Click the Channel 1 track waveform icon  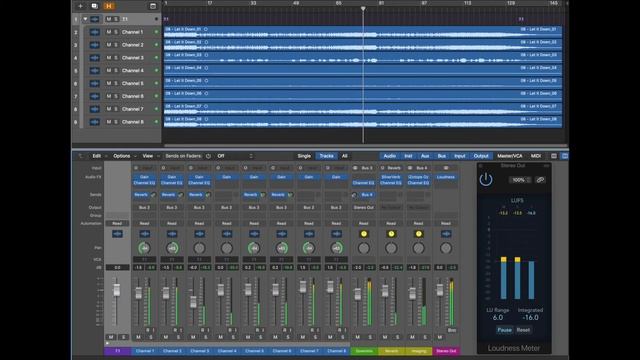[94, 32]
